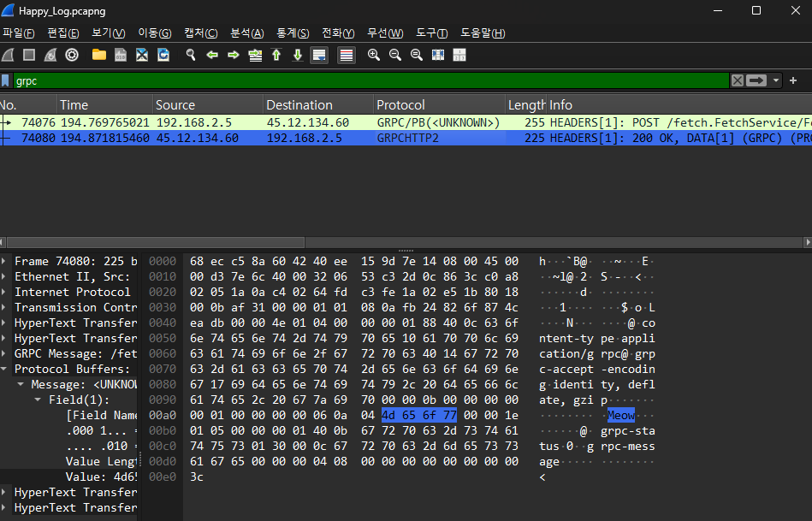The width and height of the screenshot is (812, 521).
Task: Click highlighted hex bytes 4d 65 6f 77
Action: click(x=419, y=416)
